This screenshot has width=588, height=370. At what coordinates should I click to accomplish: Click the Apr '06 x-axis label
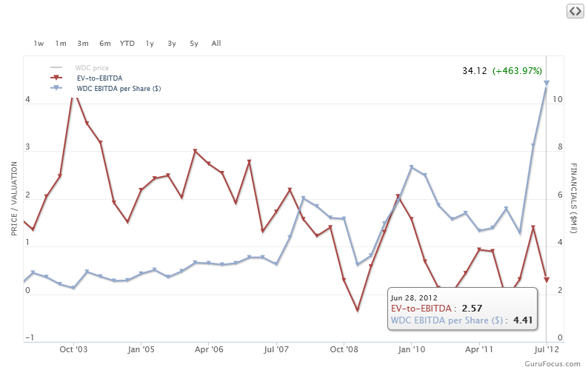(x=209, y=349)
